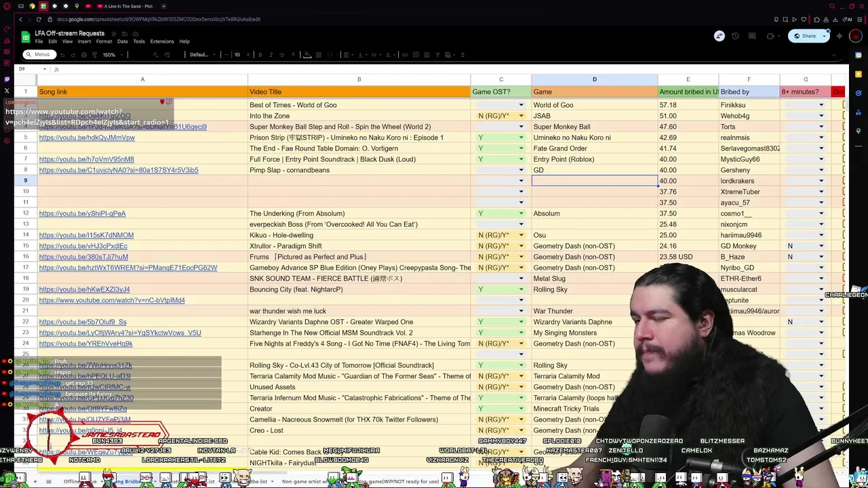
Task: Apply bold formatting from the toolbar
Action: coord(260,55)
